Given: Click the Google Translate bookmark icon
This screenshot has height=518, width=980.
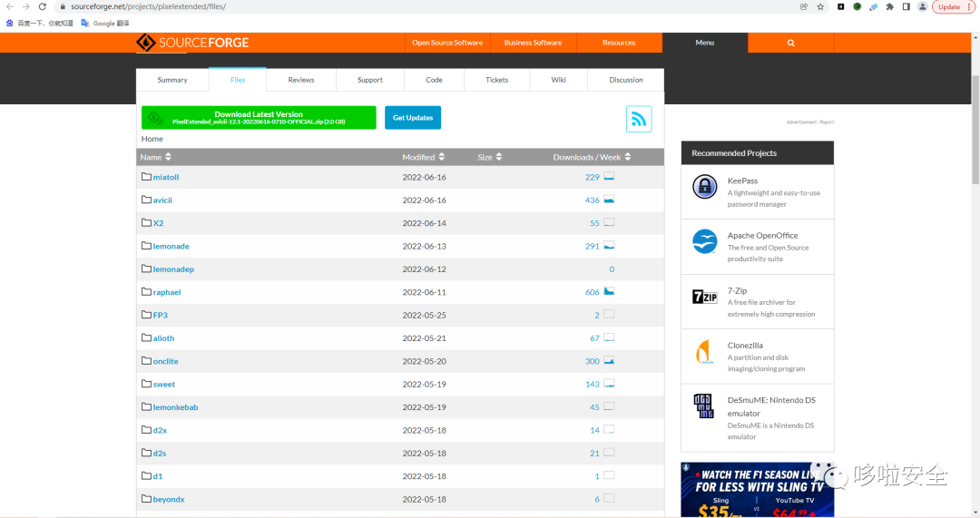Looking at the screenshot, I should click(x=85, y=23).
